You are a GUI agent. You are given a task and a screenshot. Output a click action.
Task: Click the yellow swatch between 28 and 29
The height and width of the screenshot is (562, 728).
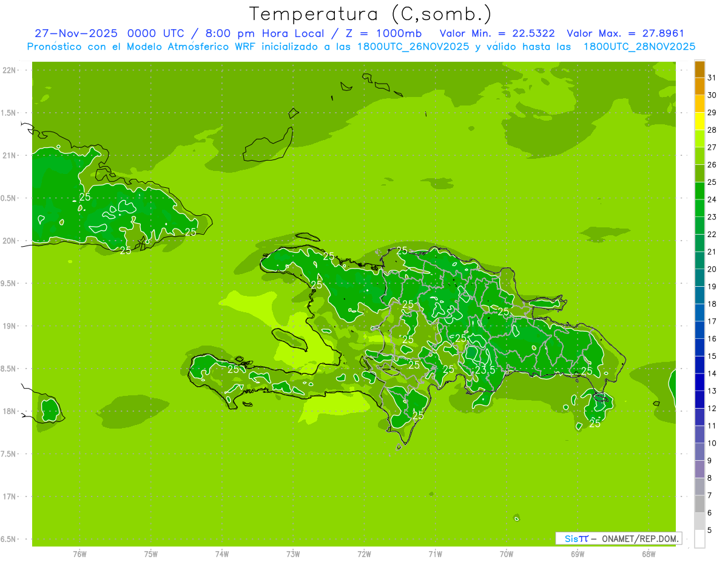tap(699, 121)
